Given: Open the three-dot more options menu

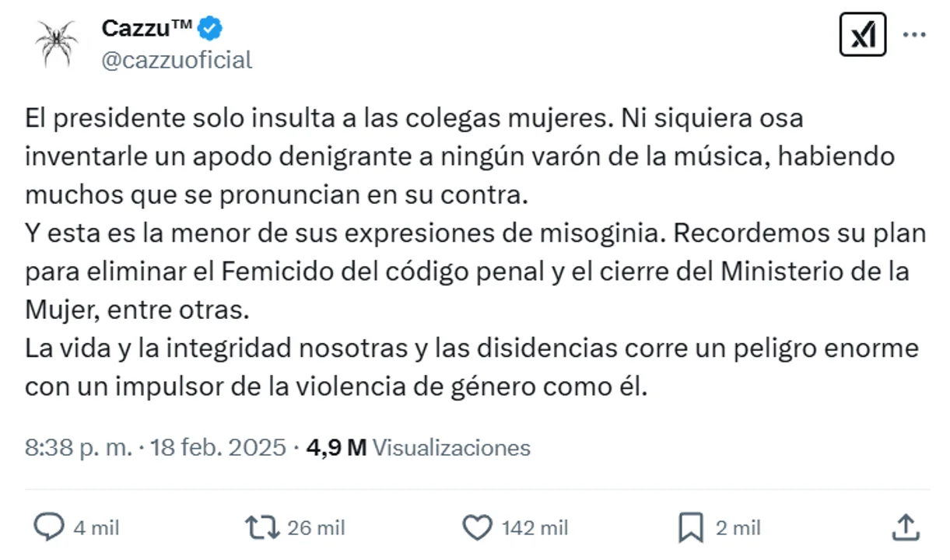Looking at the screenshot, I should pos(914,35).
